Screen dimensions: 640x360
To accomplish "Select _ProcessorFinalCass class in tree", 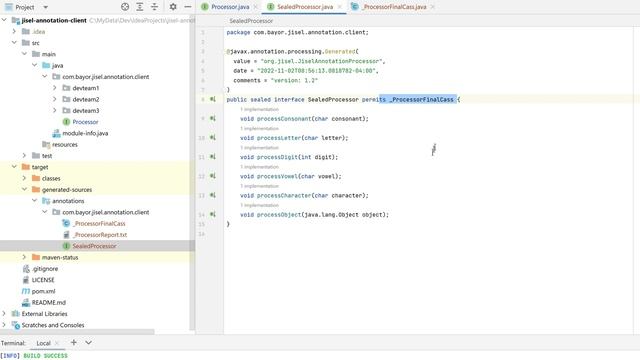I will (x=99, y=223).
